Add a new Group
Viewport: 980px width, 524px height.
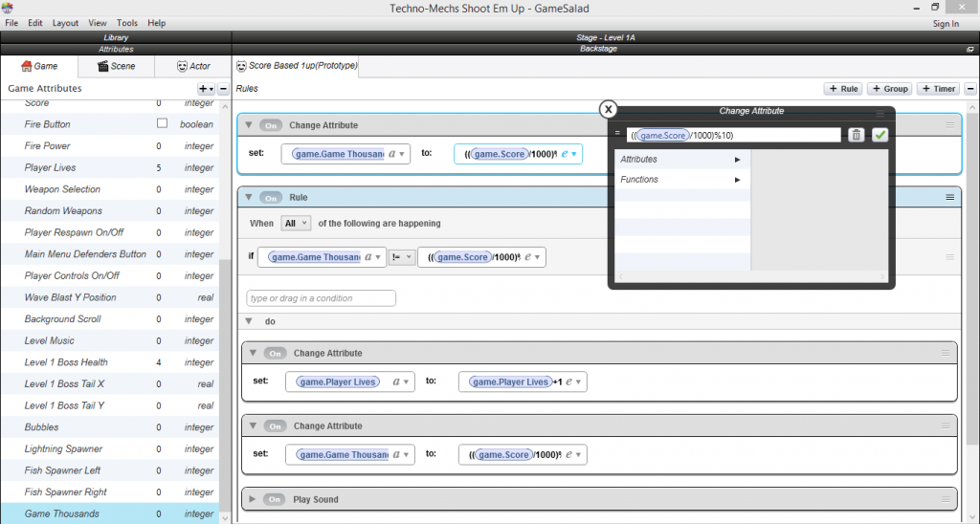[x=889, y=89]
